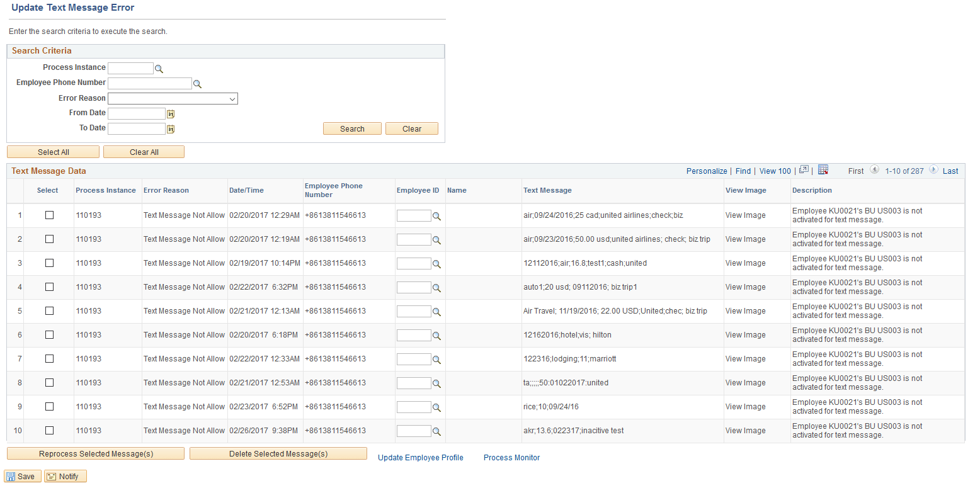This screenshot has height=488, width=980.
Task: Look up Employee ID in row 7
Action: [436, 360]
